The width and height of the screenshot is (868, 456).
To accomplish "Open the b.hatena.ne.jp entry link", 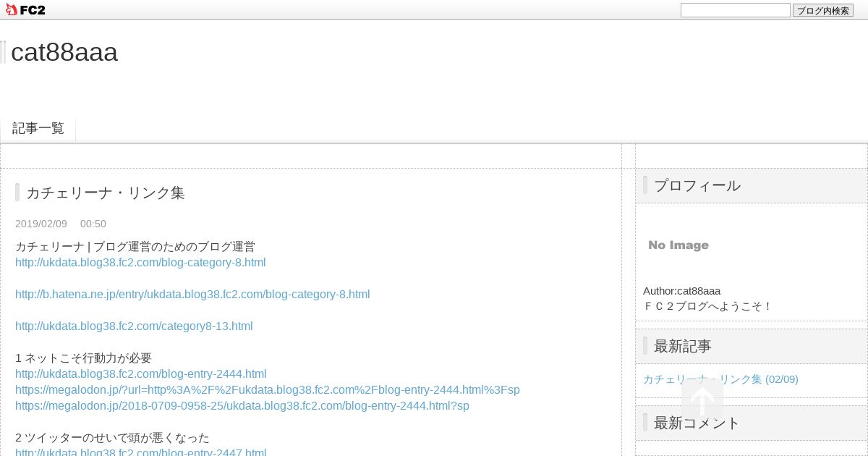I will (x=192, y=294).
